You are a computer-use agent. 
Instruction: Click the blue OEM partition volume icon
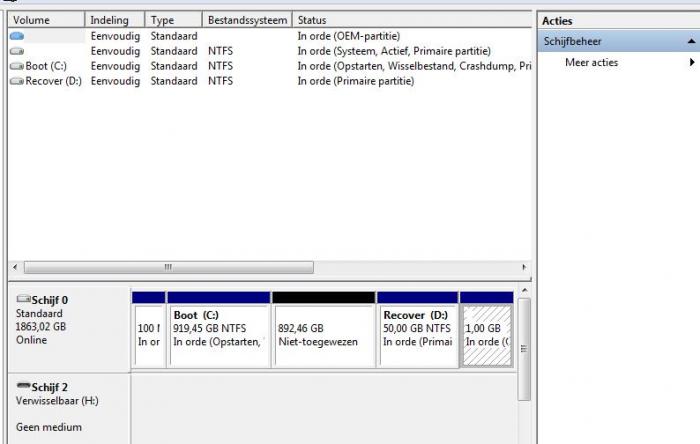(17, 36)
